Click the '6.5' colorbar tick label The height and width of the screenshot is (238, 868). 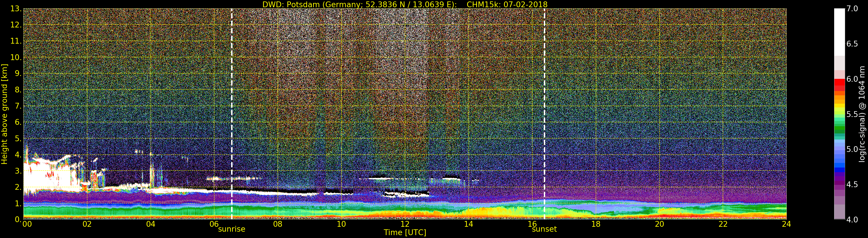point(852,44)
